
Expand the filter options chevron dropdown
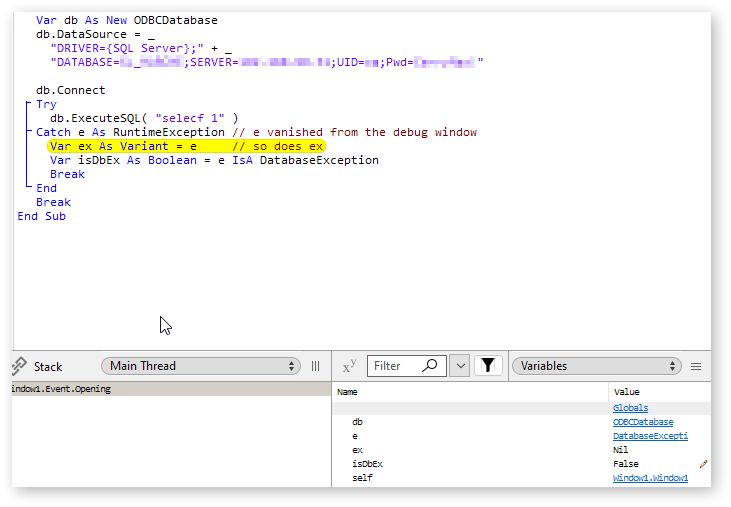tap(460, 366)
